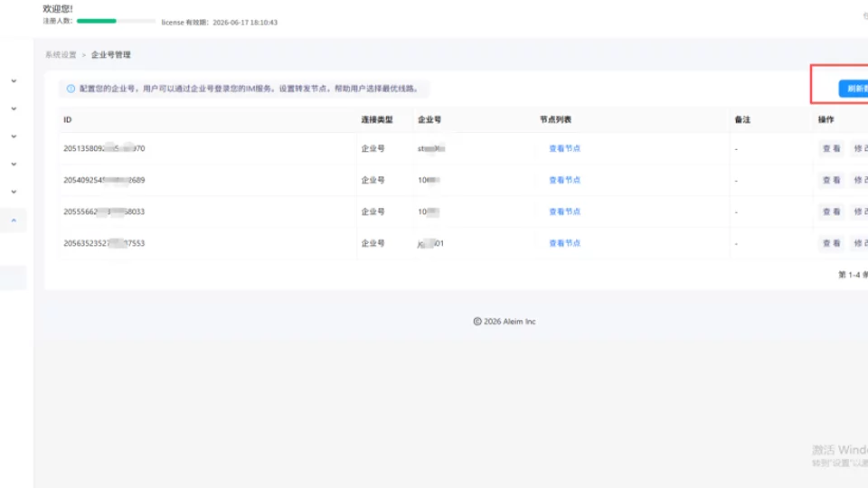Viewport: 868px width, 488px height.
Task: Click 查看 button in row 2056352
Action: [832, 243]
